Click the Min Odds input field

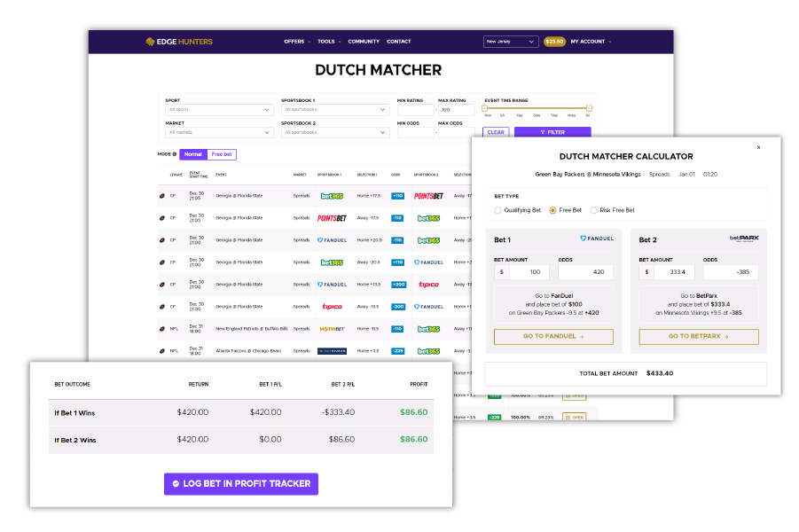[416, 132]
